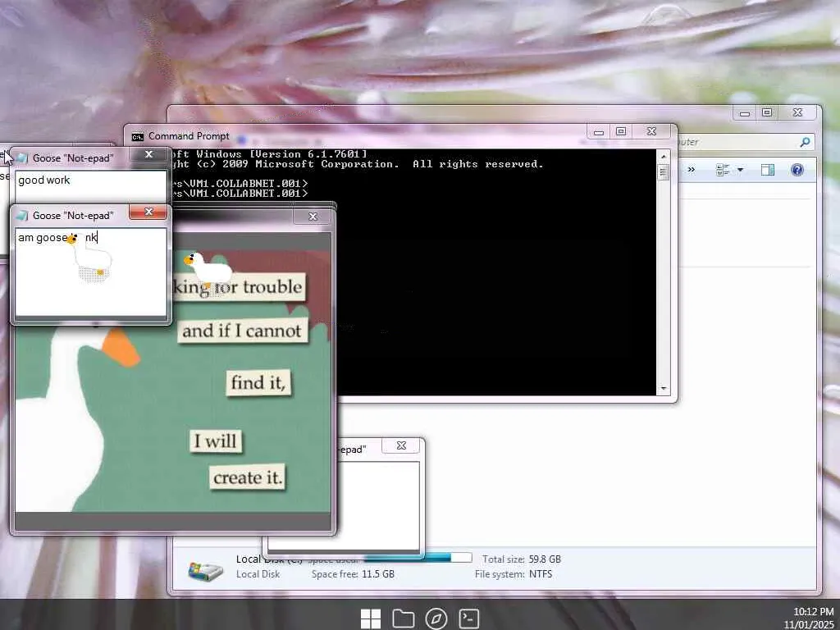Click the Command Prompt scrollbar down arrow
Image resolution: width=840 pixels, height=630 pixels.
(x=663, y=388)
